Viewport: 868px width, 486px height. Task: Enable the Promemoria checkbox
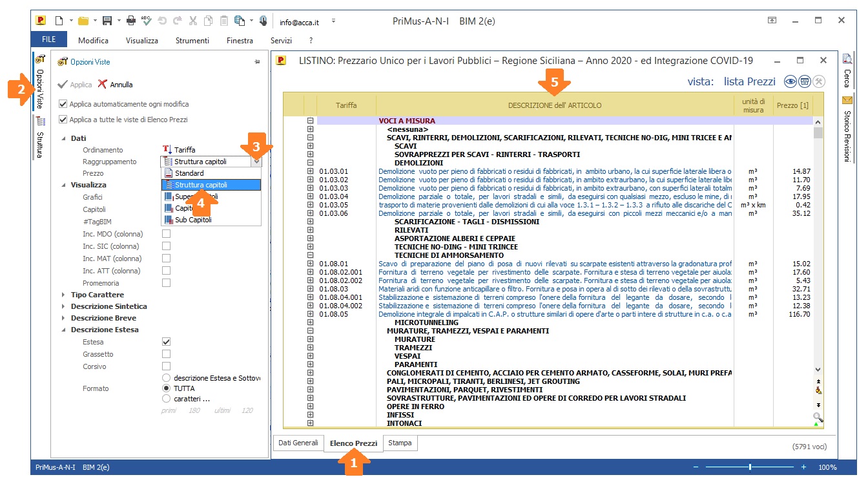tap(167, 283)
